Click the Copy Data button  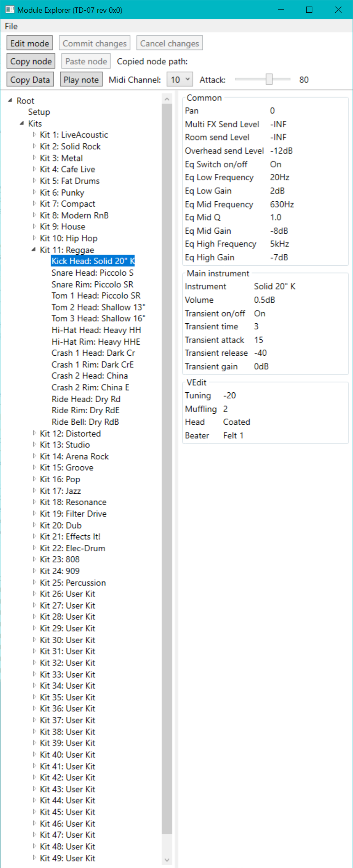click(30, 80)
